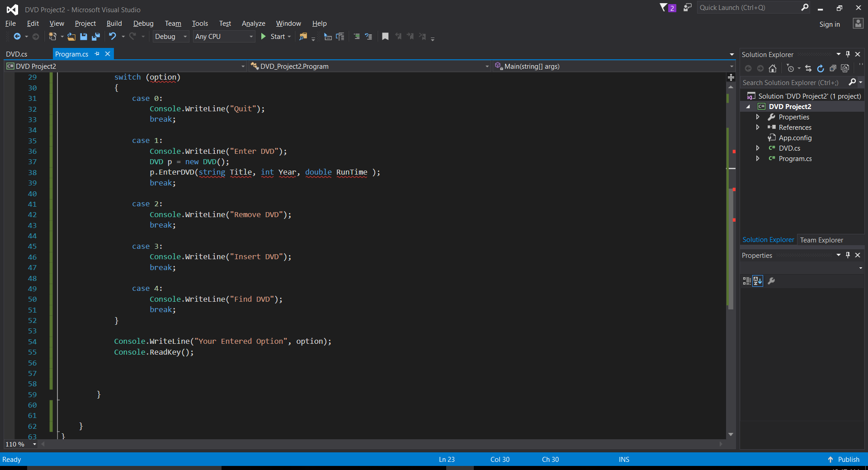The width and height of the screenshot is (868, 470).
Task: Switch to the DVD.cs tab
Action: 17,54
